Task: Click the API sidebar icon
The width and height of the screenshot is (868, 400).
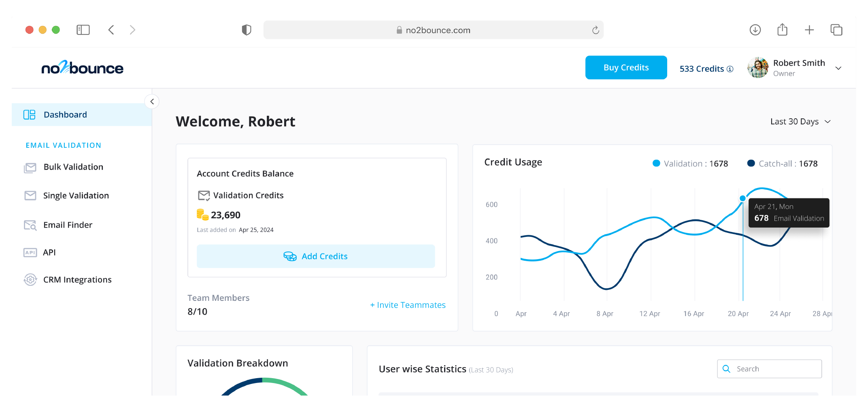Action: coord(30,252)
